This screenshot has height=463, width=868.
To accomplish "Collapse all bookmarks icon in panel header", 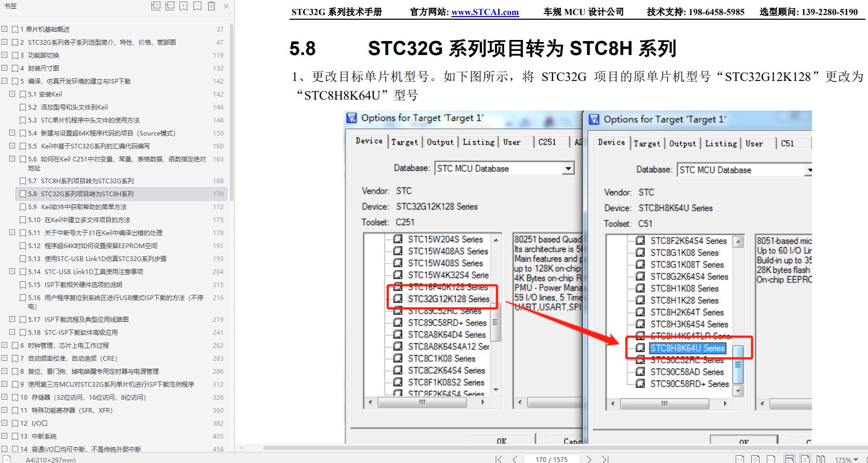I will coord(170,6).
